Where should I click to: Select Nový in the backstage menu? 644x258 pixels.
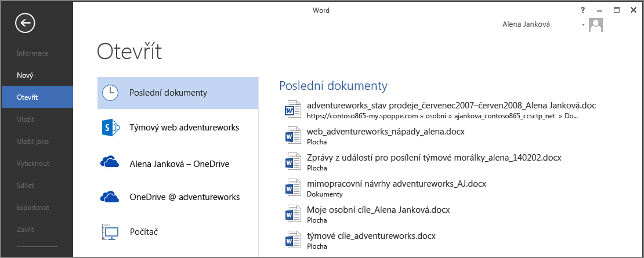point(37,75)
